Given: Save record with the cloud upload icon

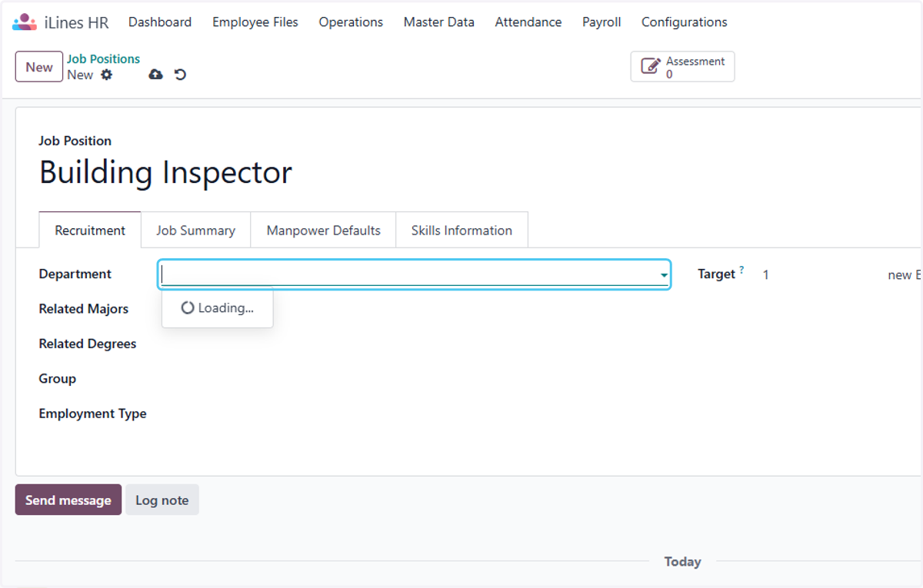Looking at the screenshot, I should click(155, 75).
